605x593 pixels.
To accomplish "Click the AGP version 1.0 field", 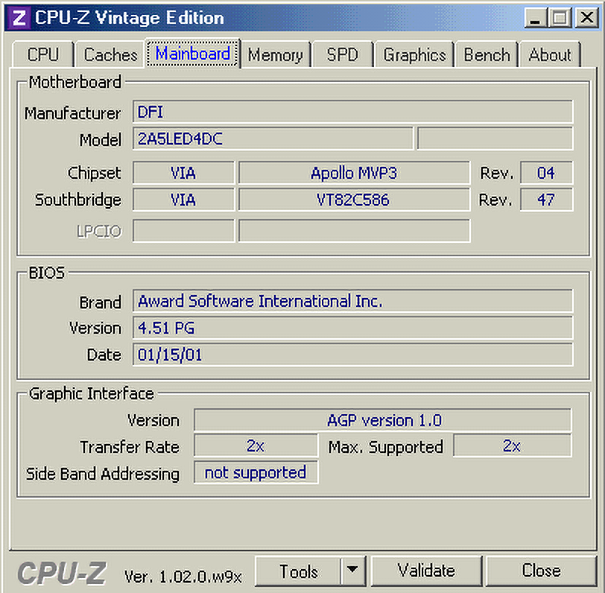I will pyautogui.click(x=383, y=420).
